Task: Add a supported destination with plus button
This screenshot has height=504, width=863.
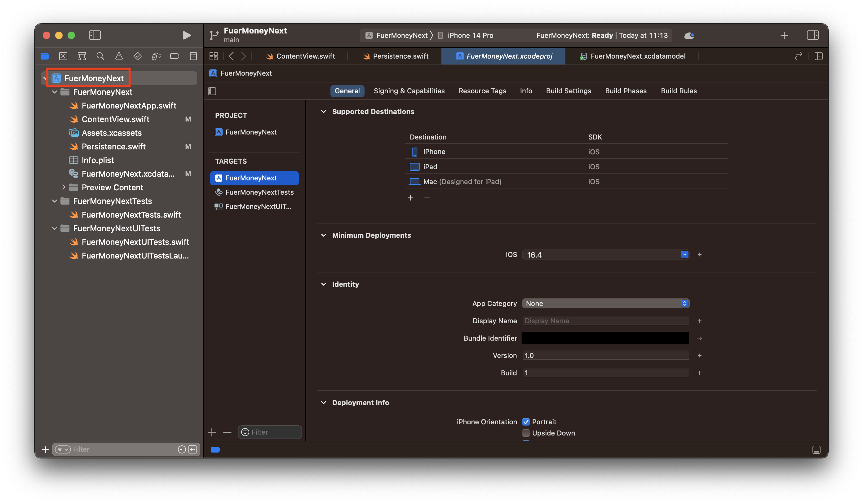Action: coord(411,197)
